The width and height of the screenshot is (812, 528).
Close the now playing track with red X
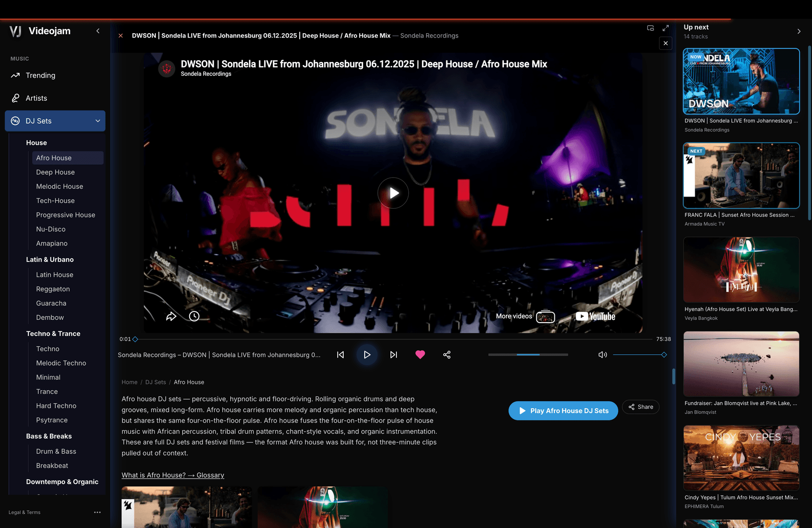pyautogui.click(x=121, y=36)
